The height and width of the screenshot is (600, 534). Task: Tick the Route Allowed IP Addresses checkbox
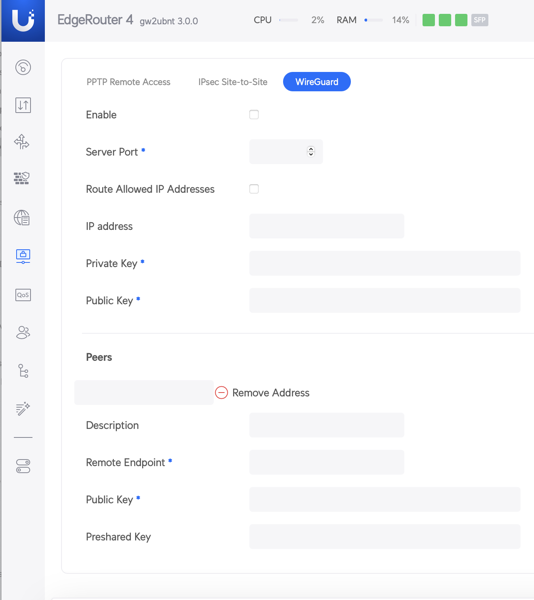[254, 189]
